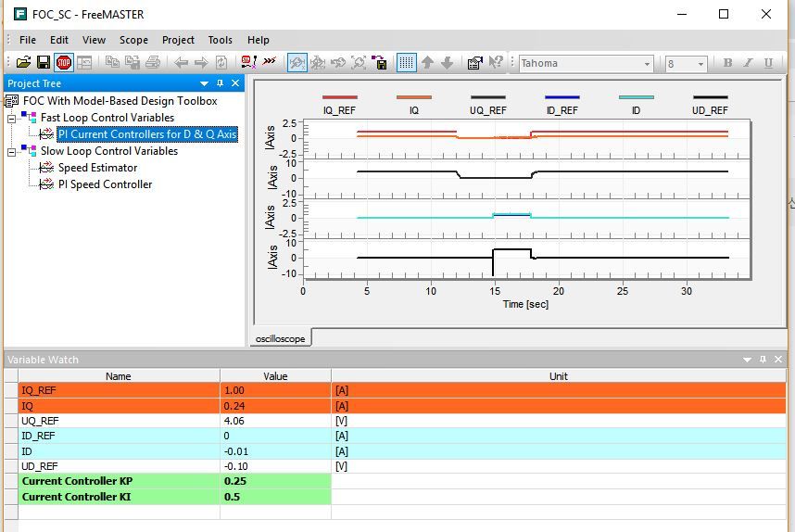This screenshot has height=532, width=795.
Task: Click ID value -0.01 cell
Action: tap(275, 451)
